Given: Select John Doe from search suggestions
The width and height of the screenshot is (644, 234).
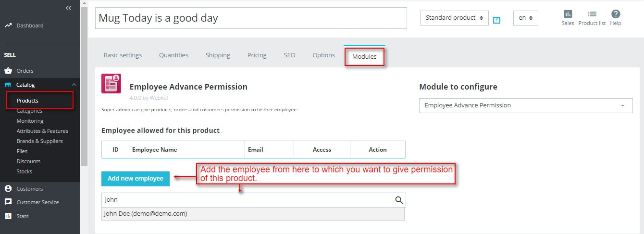Looking at the screenshot, I should (146, 213).
